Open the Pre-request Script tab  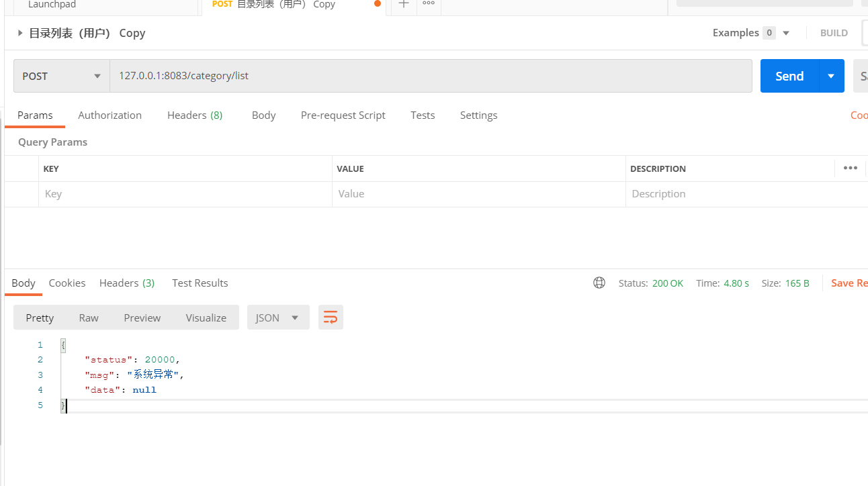point(343,115)
